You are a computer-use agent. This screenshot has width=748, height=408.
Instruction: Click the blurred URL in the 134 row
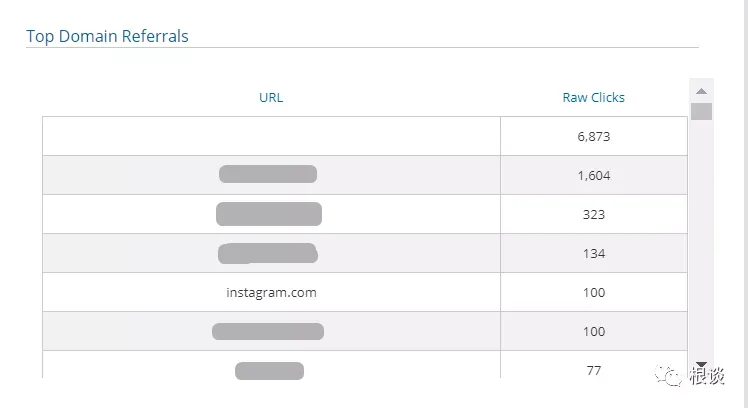[x=268, y=253]
